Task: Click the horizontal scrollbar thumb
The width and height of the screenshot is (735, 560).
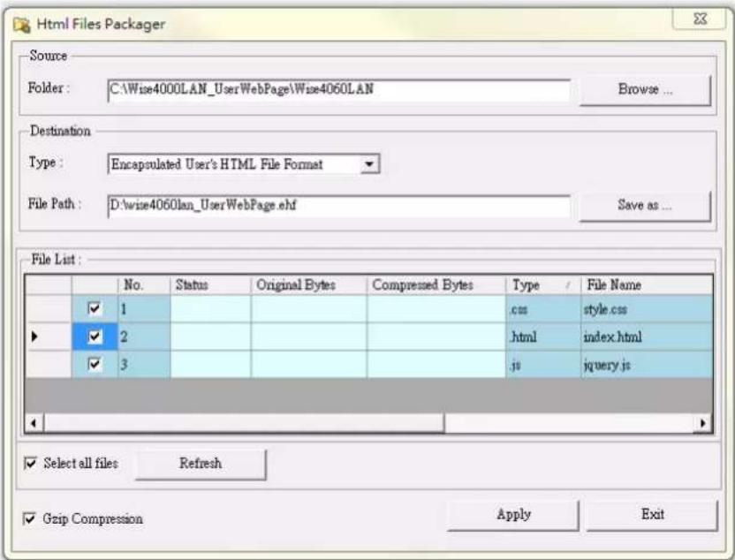Action: click(x=244, y=423)
